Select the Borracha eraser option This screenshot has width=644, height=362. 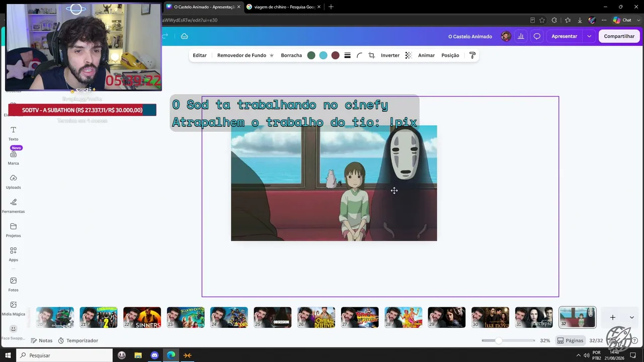tap(291, 55)
